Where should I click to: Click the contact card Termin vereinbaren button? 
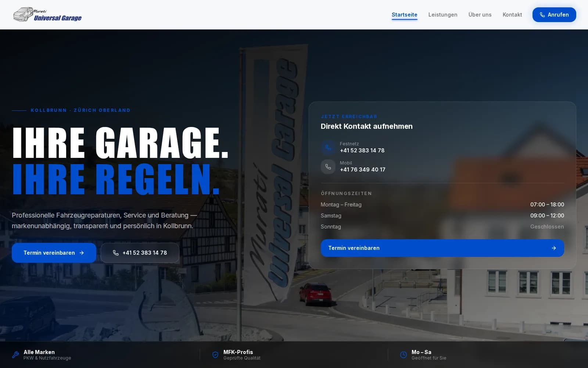(x=442, y=248)
